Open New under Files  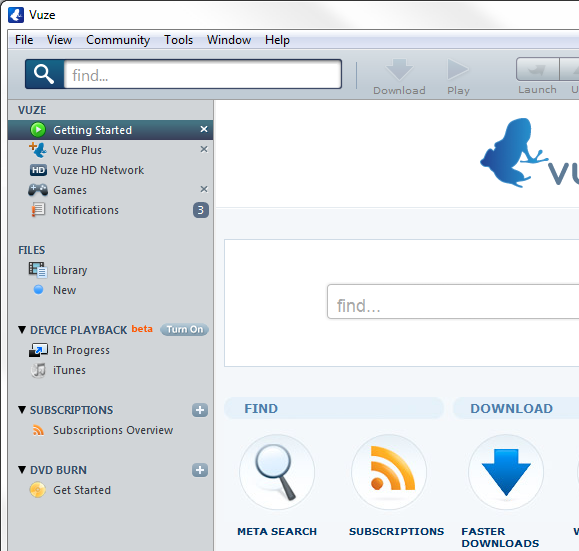coord(110,290)
